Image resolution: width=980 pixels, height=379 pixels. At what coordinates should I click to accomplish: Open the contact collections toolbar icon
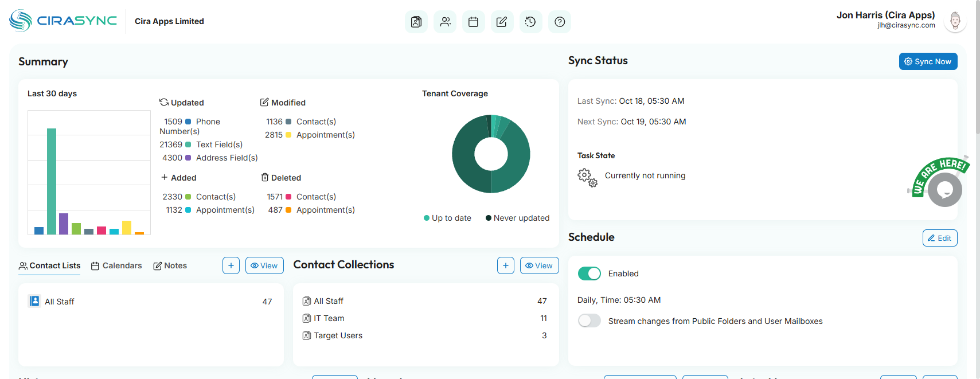pos(416,22)
